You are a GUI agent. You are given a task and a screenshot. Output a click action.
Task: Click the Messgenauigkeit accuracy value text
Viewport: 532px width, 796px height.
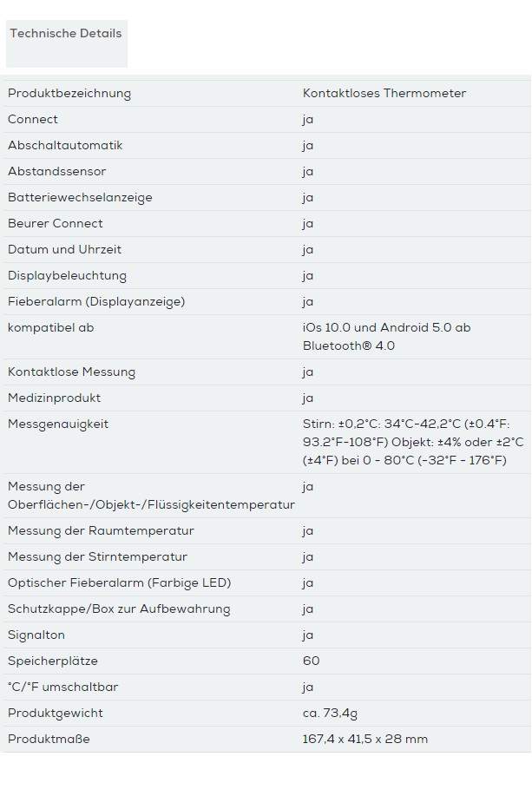click(412, 442)
